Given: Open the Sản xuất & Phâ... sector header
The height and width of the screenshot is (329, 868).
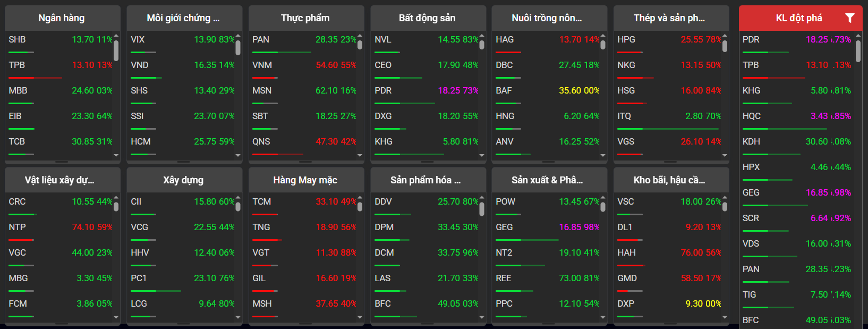Looking at the screenshot, I should tap(549, 180).
